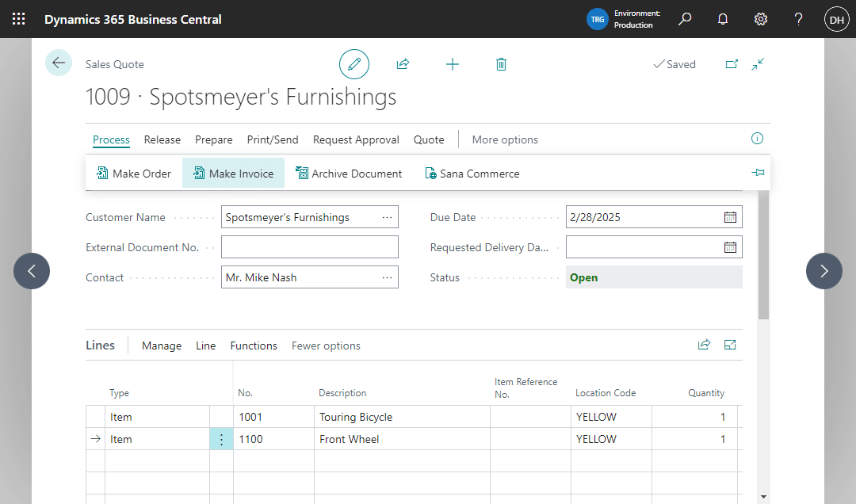
Task: Open the Release menu
Action: click(162, 139)
